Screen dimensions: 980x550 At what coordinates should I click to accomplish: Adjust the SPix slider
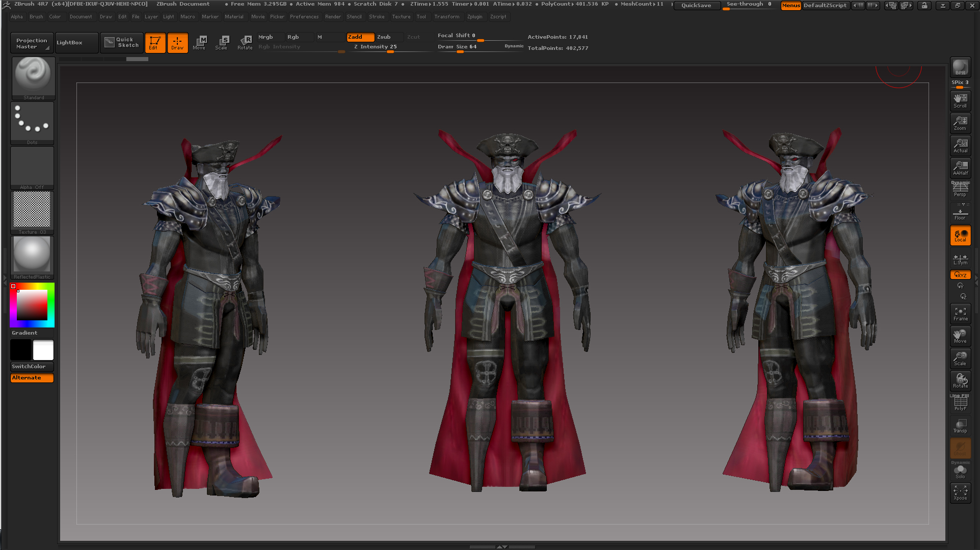(x=960, y=84)
